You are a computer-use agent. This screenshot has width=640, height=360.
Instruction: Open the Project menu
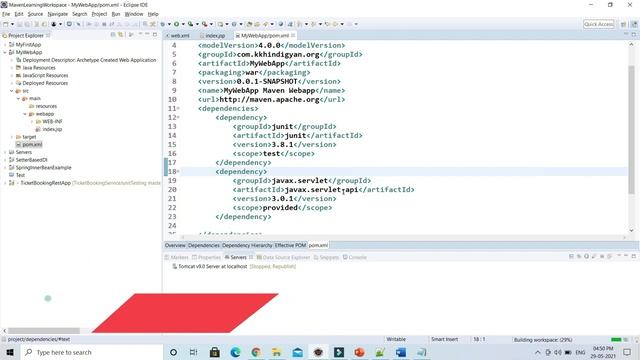coord(99,14)
